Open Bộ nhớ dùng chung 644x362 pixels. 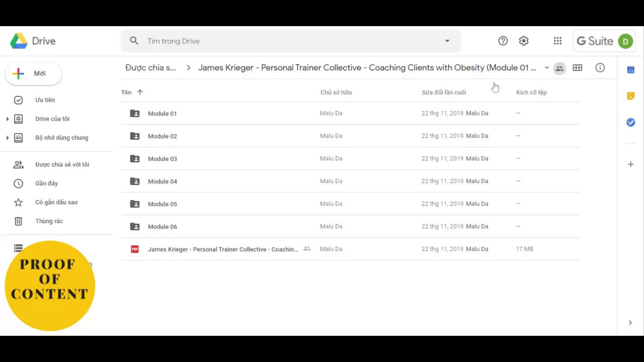click(61, 138)
